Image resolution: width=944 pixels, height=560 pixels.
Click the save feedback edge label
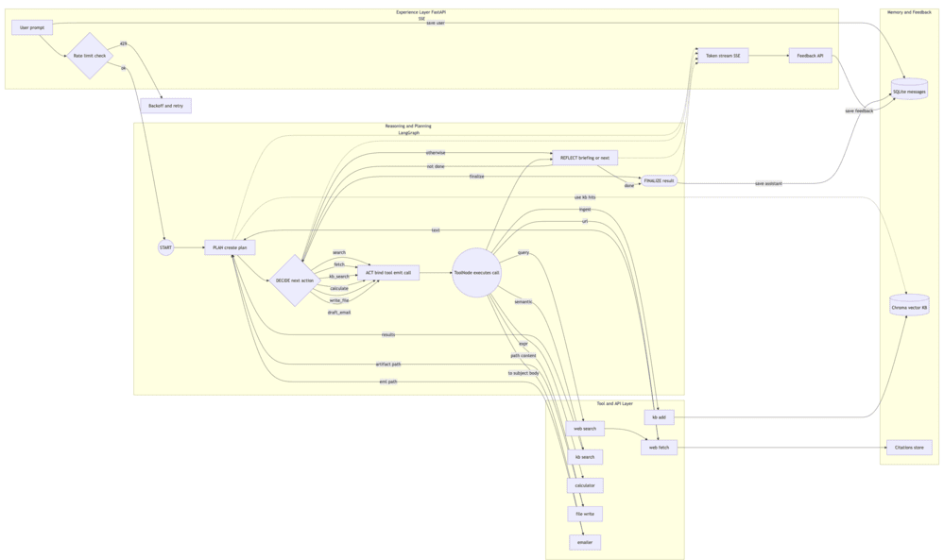click(857, 110)
